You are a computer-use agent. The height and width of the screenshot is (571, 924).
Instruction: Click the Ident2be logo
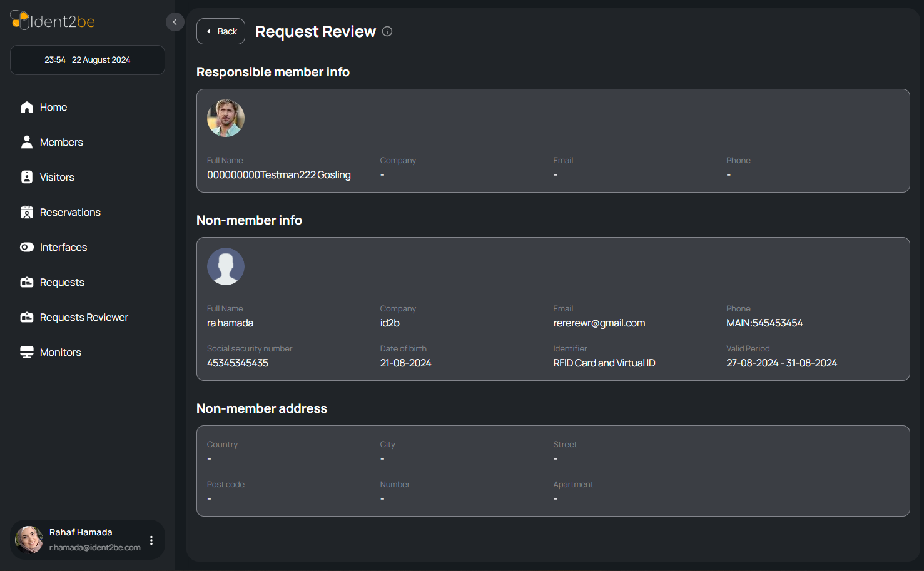(53, 21)
